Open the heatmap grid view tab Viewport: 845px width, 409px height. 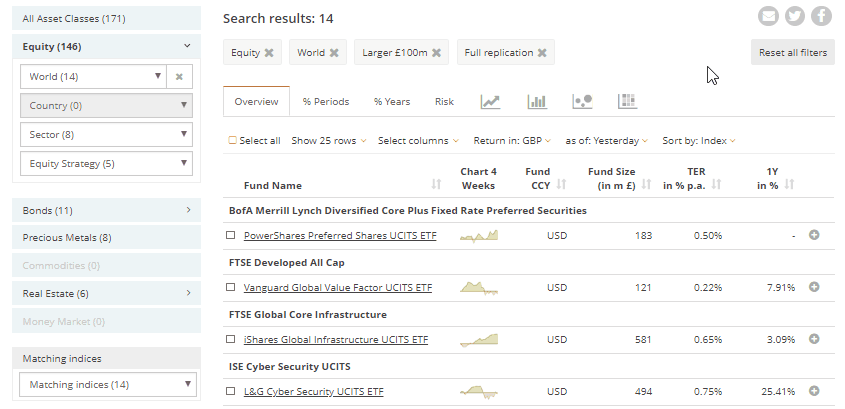tap(627, 101)
